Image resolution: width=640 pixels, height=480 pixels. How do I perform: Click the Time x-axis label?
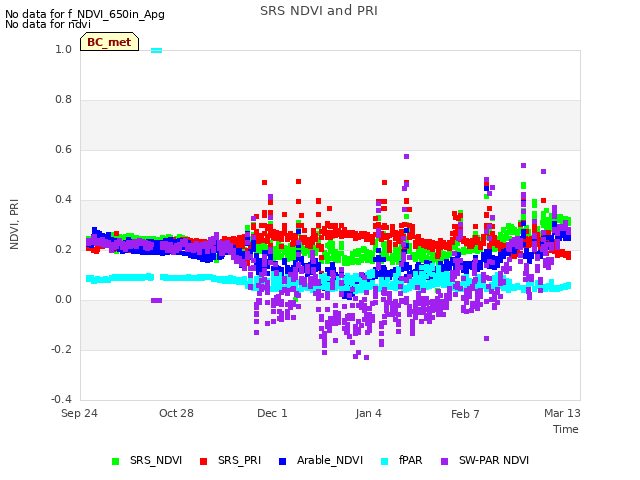566,429
